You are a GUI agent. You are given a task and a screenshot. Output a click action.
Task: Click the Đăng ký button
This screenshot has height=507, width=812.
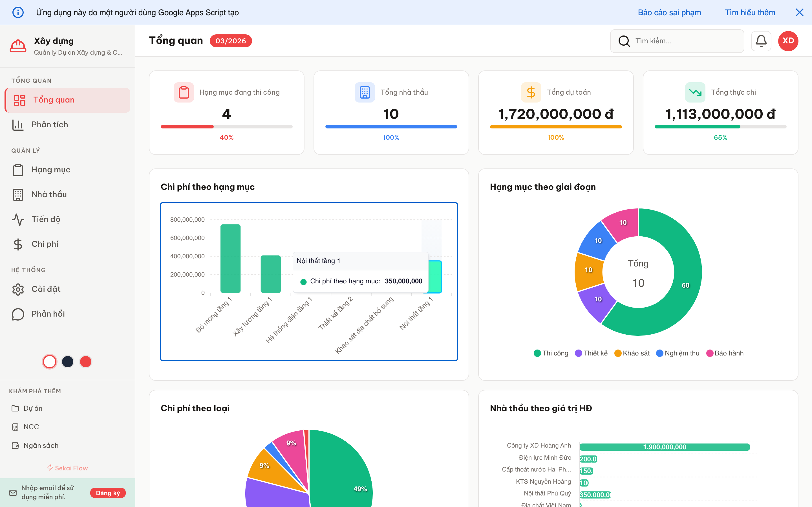(x=108, y=493)
